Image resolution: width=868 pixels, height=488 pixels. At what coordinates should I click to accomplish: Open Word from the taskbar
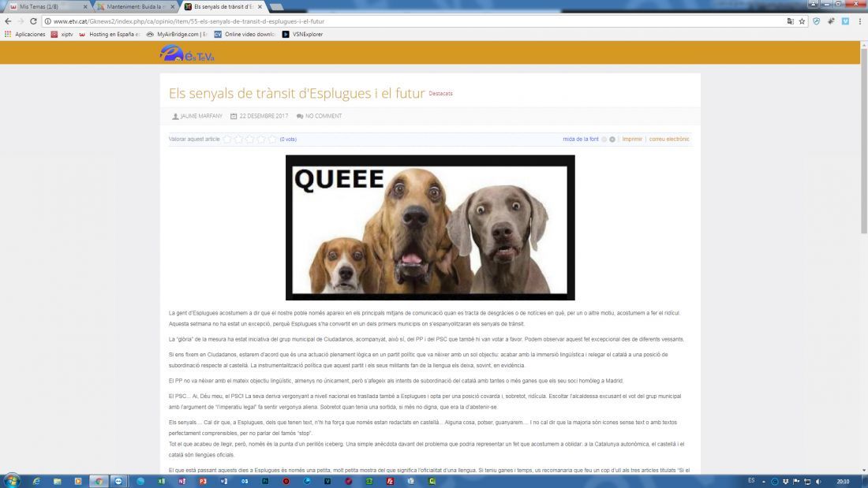(x=223, y=482)
